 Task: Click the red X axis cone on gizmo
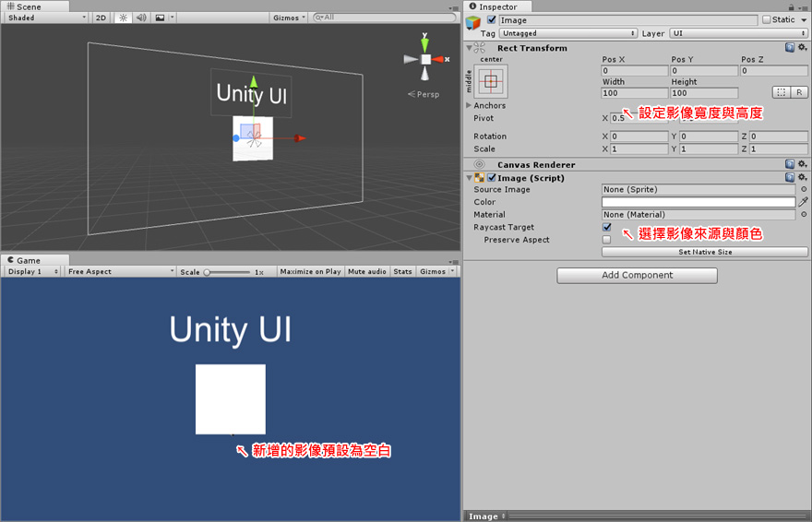[x=438, y=60]
